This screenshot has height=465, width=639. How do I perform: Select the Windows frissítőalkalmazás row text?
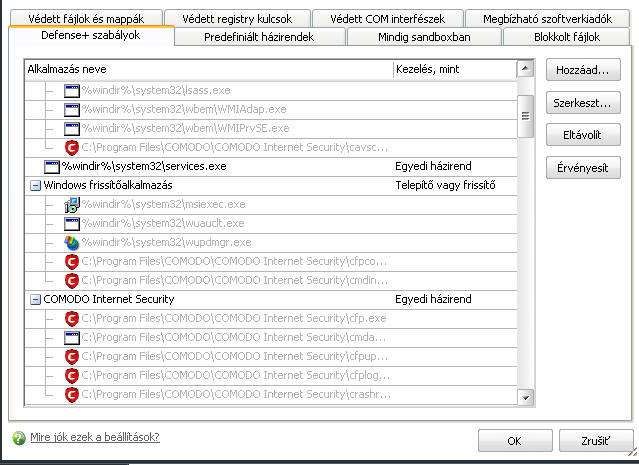pyautogui.click(x=108, y=185)
